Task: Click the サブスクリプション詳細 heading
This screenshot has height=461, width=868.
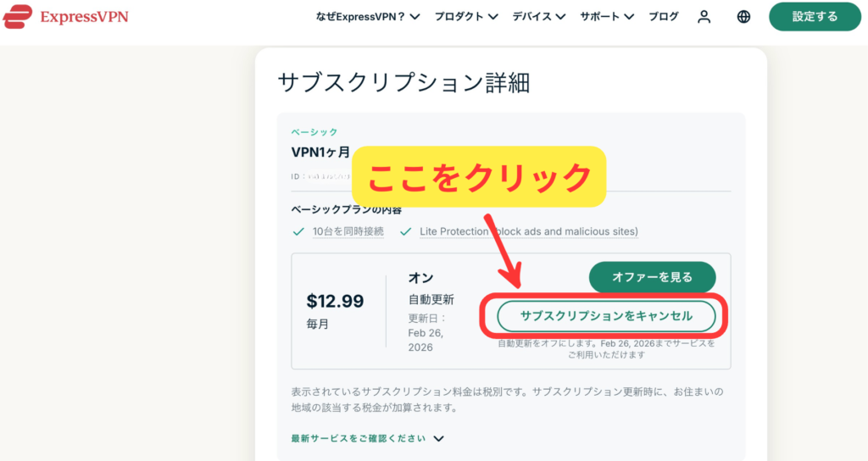Action: [x=403, y=82]
